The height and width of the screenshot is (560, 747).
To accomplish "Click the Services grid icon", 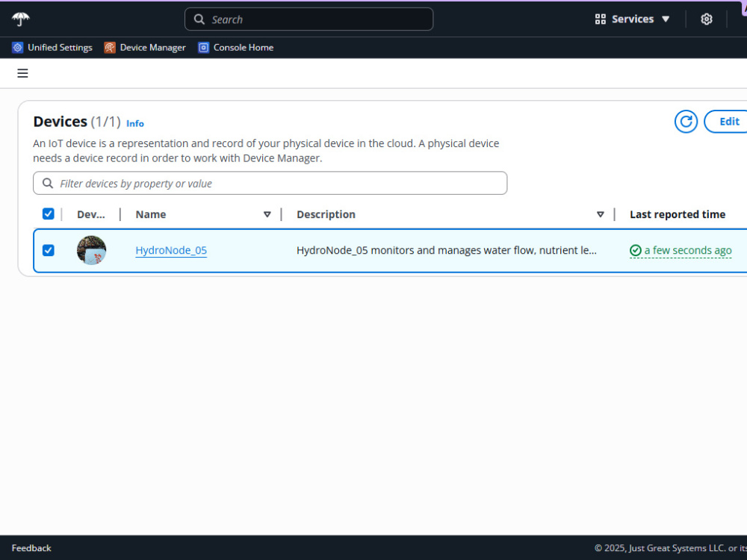I will pos(601,19).
